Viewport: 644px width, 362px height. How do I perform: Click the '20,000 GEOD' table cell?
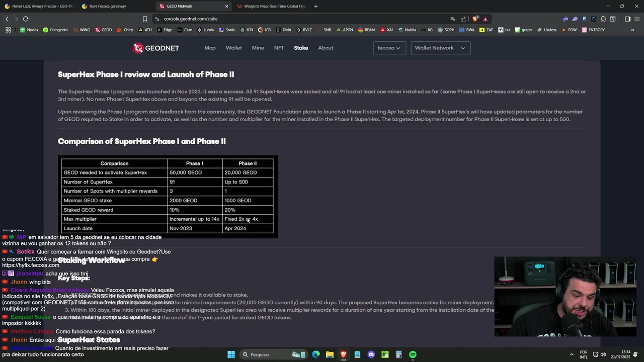(x=248, y=172)
